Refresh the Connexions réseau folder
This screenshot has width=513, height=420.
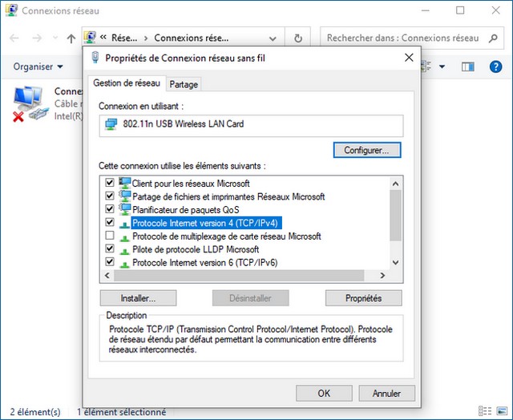pyautogui.click(x=297, y=38)
